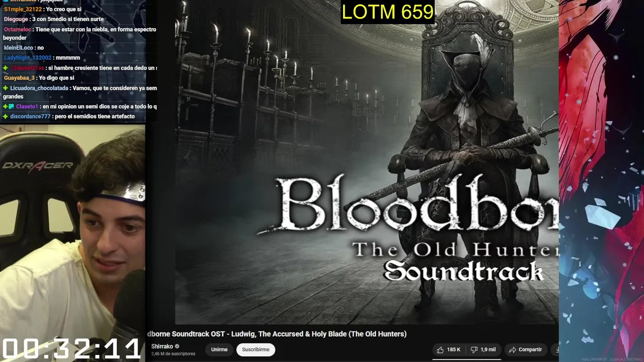This screenshot has height=362, width=644.
Task: Share the video via Compartir
Action: (525, 349)
